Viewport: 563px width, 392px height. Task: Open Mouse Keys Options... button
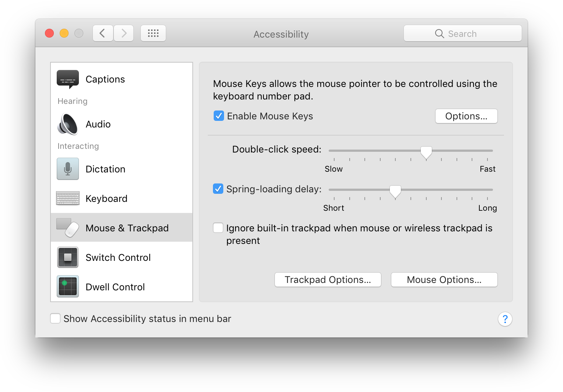(466, 116)
